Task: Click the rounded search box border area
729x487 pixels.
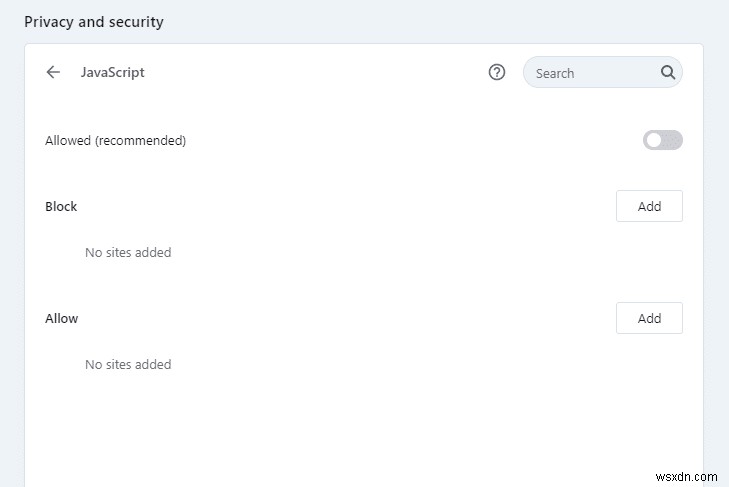Action: click(x=528, y=73)
